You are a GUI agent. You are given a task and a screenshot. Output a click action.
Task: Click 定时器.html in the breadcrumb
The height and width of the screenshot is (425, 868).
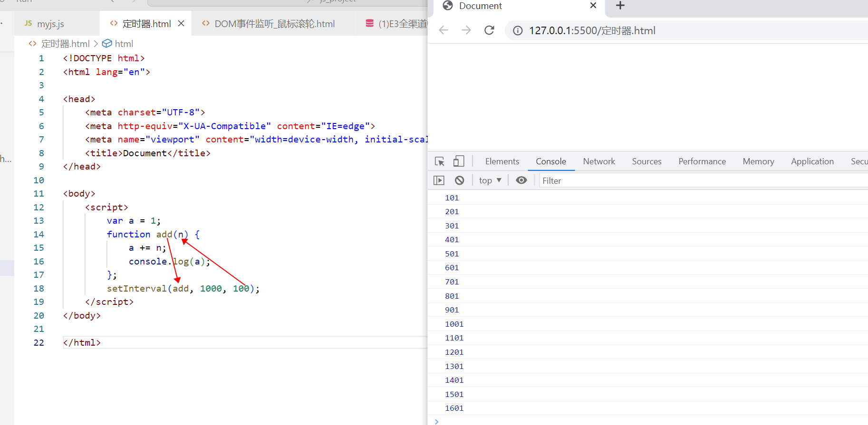click(x=65, y=44)
